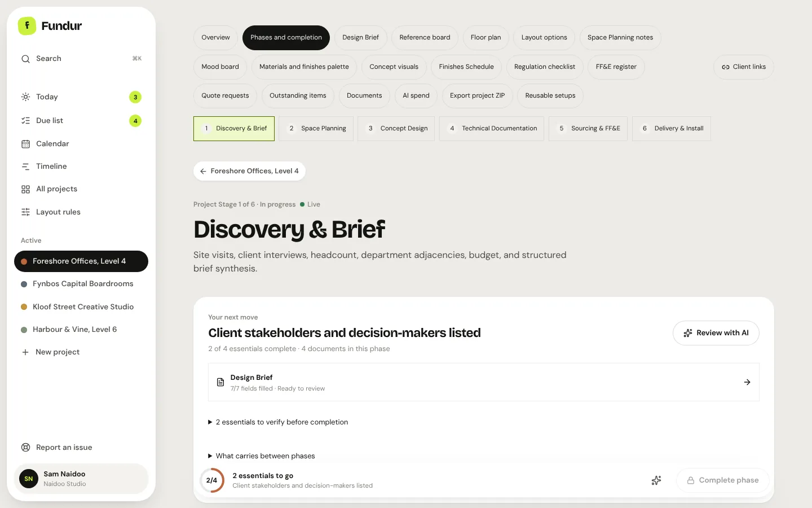The width and height of the screenshot is (812, 508).
Task: Open the AI spend tab
Action: (x=416, y=96)
